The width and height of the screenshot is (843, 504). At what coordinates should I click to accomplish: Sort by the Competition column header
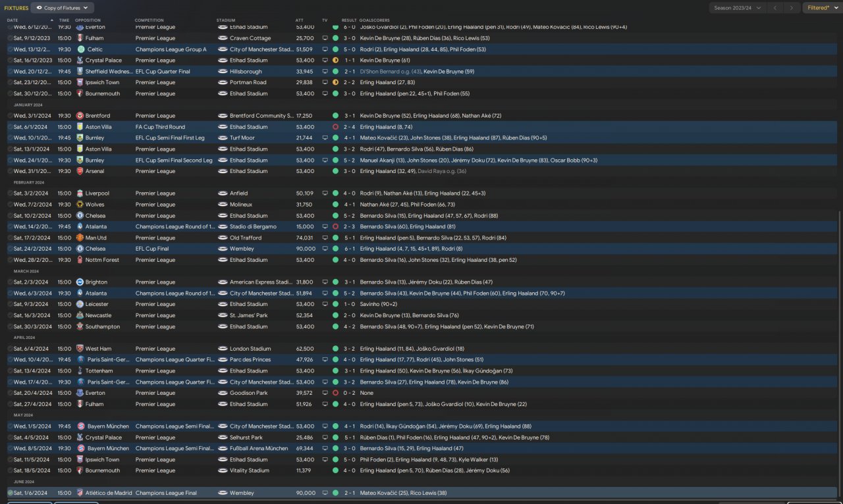point(150,20)
